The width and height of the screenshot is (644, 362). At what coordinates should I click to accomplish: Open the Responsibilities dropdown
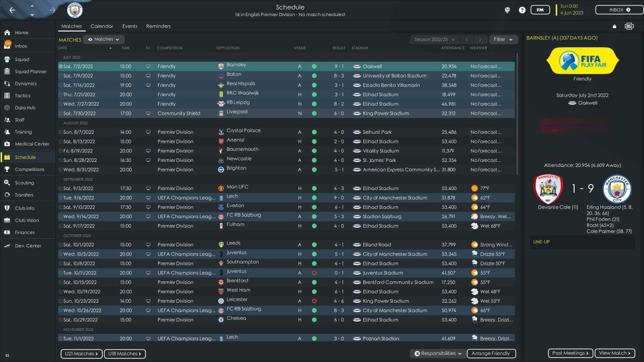point(438,353)
